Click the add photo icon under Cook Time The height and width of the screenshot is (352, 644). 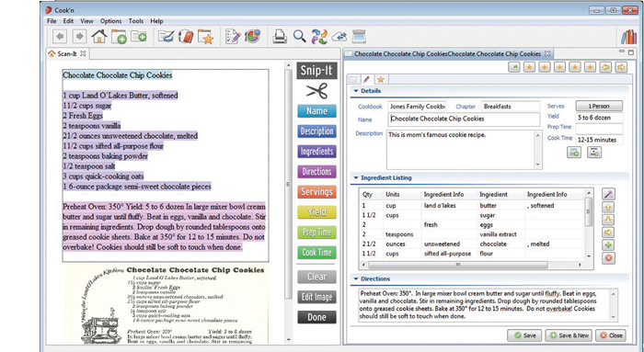(x=574, y=153)
